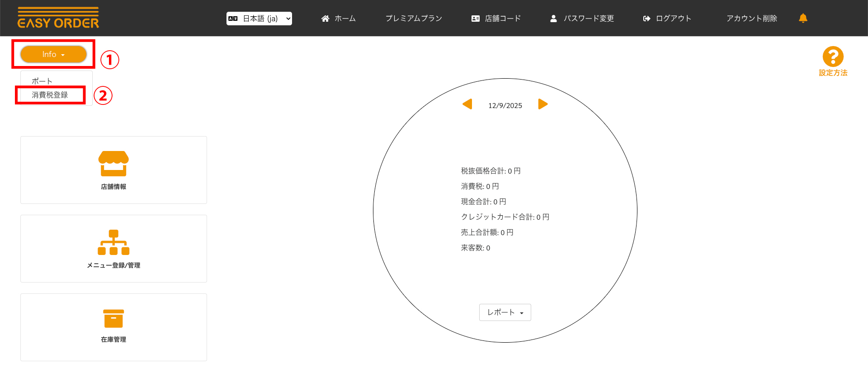The height and width of the screenshot is (368, 868).
Task: Open パスワード変更 from the header
Action: click(582, 19)
